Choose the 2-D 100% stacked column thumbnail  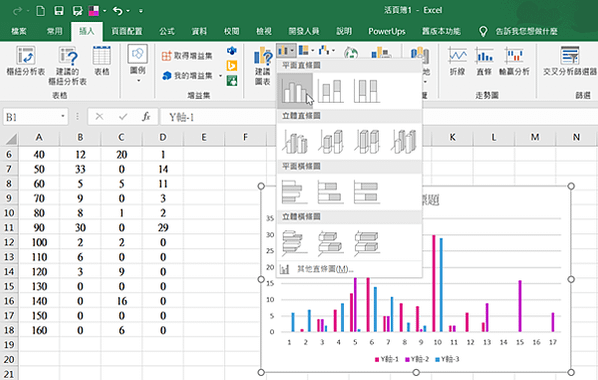pos(367,91)
